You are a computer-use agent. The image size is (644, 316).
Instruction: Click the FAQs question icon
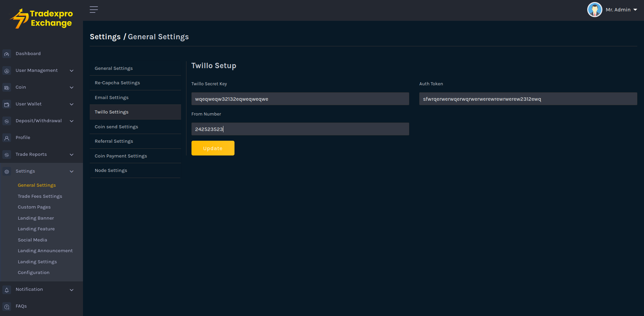(7, 307)
